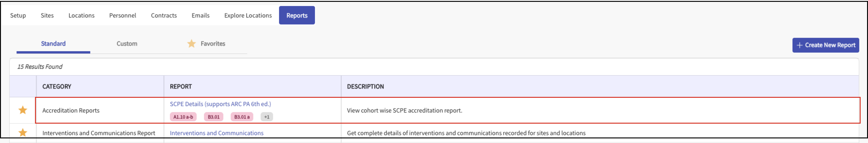
Task: Click the Create New Report button
Action: pyautogui.click(x=825, y=45)
